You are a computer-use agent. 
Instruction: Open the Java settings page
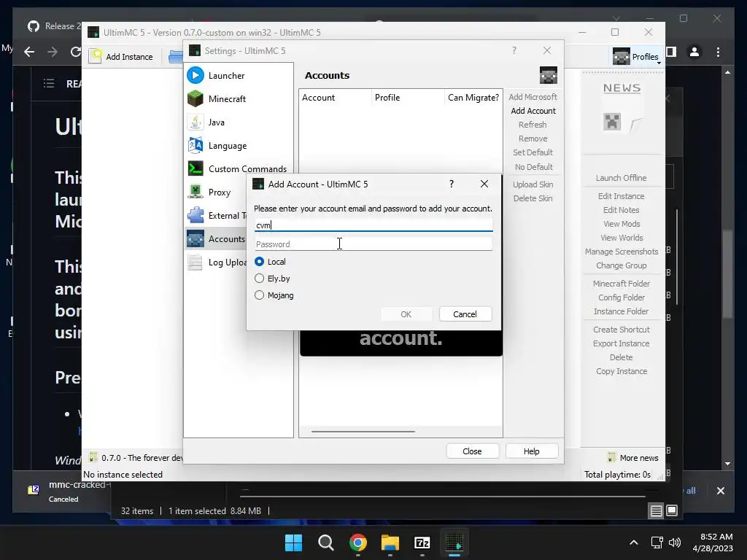(x=216, y=122)
